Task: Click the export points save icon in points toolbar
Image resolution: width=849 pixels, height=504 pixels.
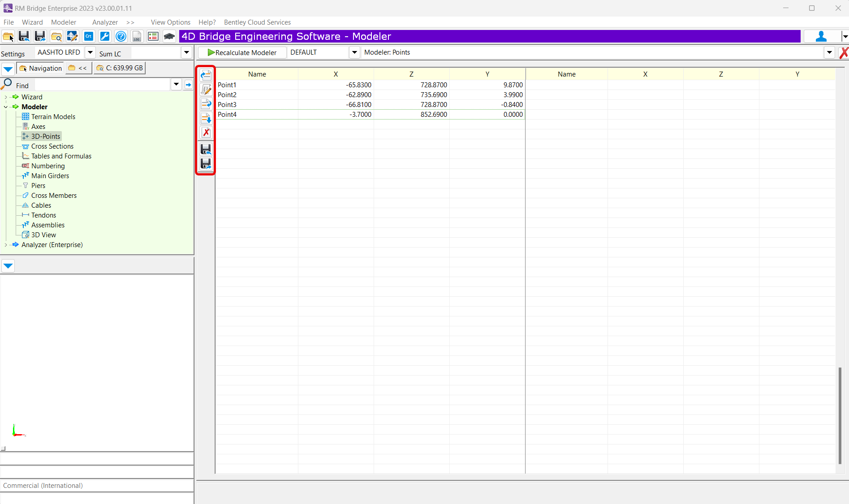Action: (x=206, y=163)
